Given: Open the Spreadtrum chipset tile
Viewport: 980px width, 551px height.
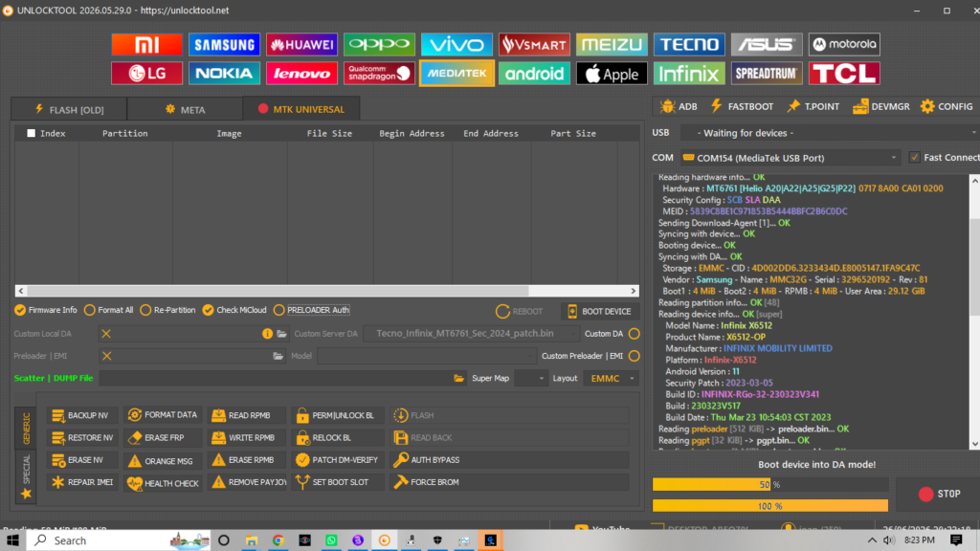Looking at the screenshot, I should point(767,73).
